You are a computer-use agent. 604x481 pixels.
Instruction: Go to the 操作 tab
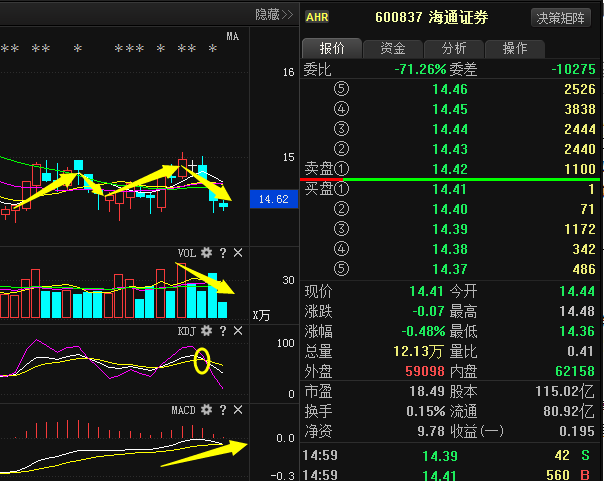point(514,48)
